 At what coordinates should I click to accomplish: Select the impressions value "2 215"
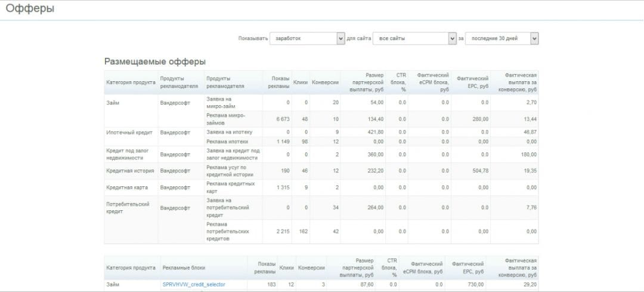click(283, 232)
